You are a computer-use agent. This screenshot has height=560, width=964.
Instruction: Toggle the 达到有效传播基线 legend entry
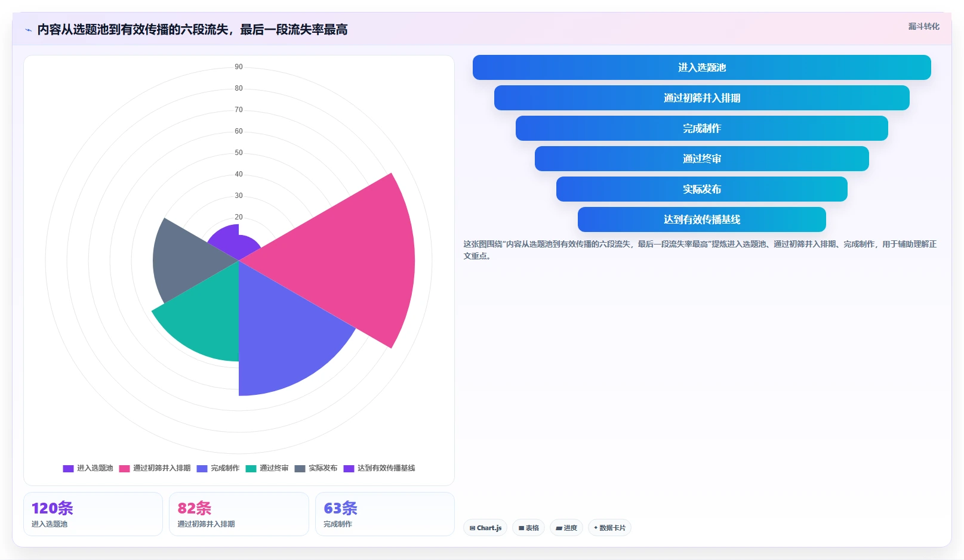[379, 468]
